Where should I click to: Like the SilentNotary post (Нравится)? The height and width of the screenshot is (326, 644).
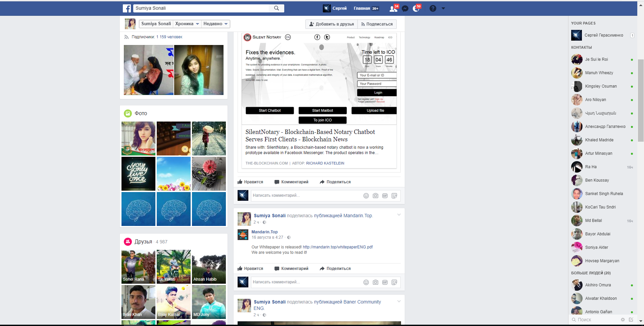point(250,182)
